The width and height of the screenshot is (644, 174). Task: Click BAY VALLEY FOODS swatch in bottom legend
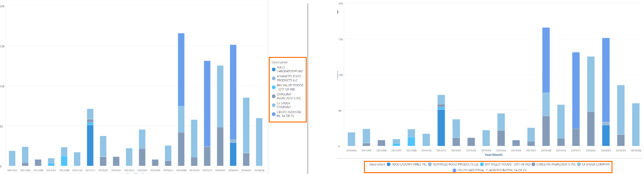pos(482,165)
